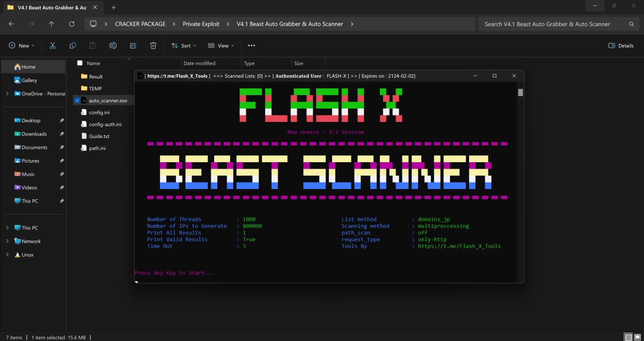This screenshot has width=644, height=341.
Task: Click the Gallery icon in sidebar
Action: click(x=17, y=80)
